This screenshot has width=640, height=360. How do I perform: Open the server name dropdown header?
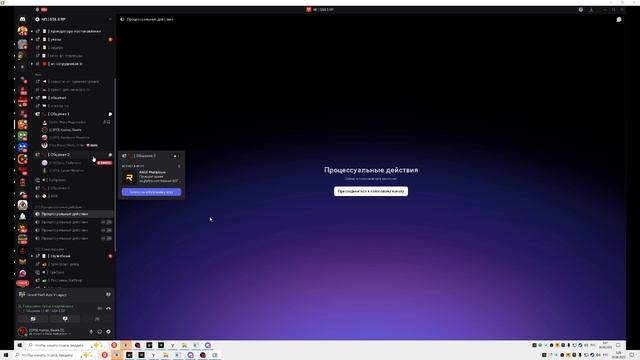point(73,19)
